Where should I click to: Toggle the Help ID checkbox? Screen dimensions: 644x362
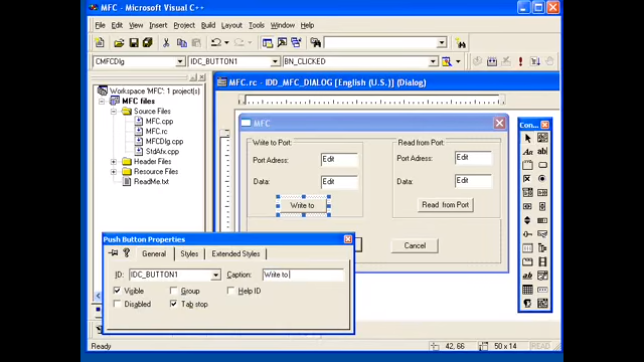(x=231, y=291)
